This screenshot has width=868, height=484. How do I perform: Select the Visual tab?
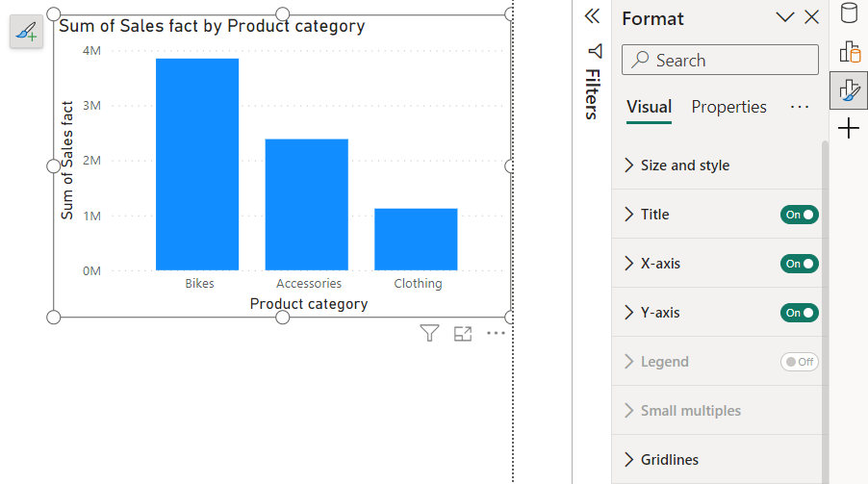coord(649,107)
